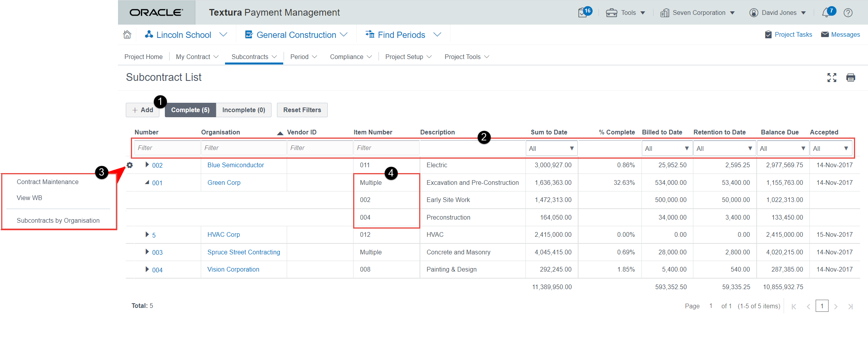This screenshot has width=868, height=338.
Task: Open subcontract number 001 link
Action: point(157,183)
